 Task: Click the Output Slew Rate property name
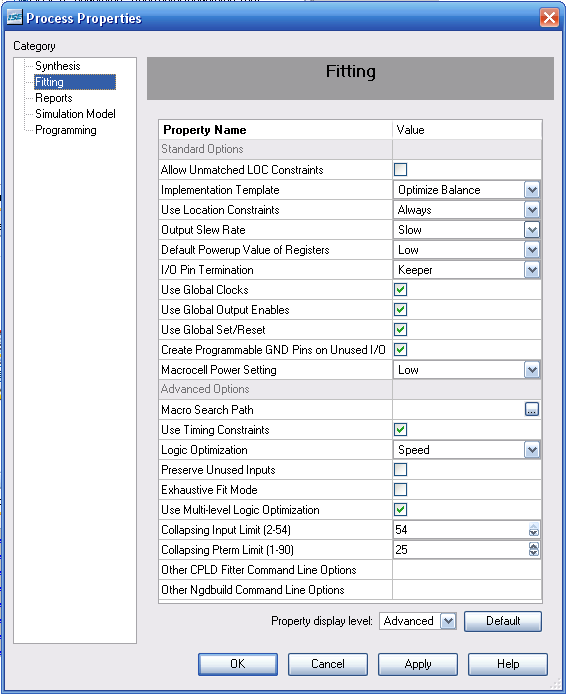[x=203, y=230]
